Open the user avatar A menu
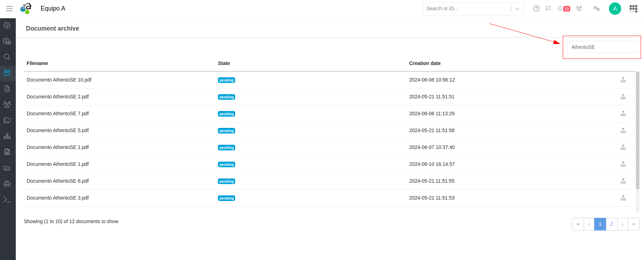 [615, 8]
